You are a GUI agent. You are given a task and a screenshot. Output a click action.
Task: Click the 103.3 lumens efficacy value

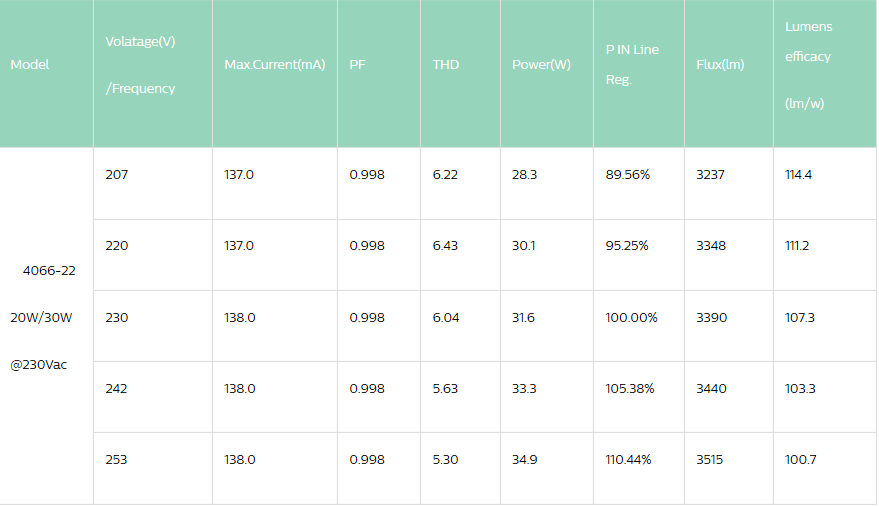click(x=800, y=389)
